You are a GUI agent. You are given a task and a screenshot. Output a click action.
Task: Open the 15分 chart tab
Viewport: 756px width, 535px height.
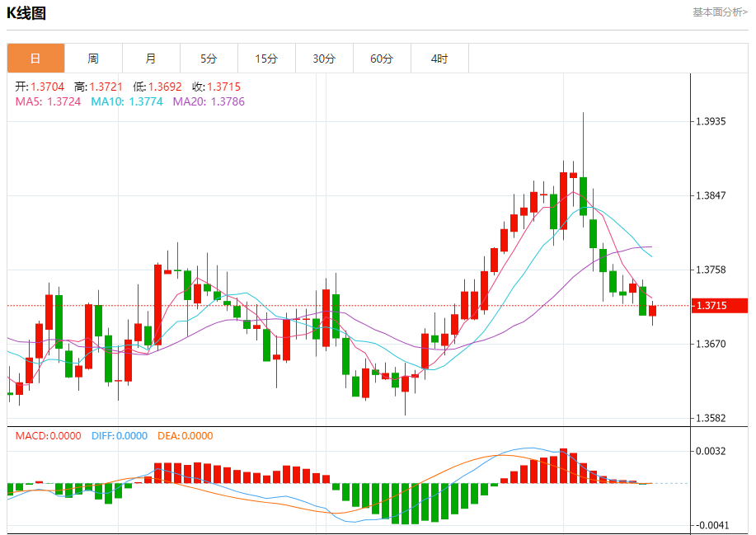coord(266,59)
